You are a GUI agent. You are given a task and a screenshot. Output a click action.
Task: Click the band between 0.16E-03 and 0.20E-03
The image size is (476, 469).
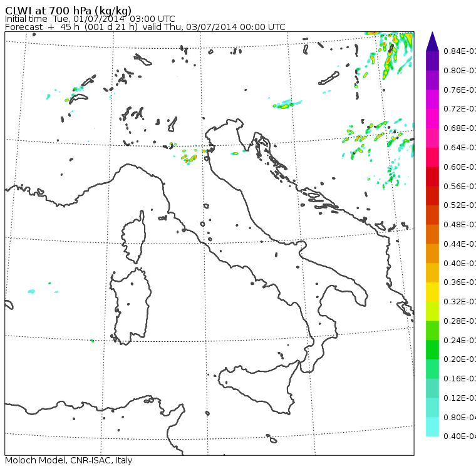pyautogui.click(x=432, y=369)
